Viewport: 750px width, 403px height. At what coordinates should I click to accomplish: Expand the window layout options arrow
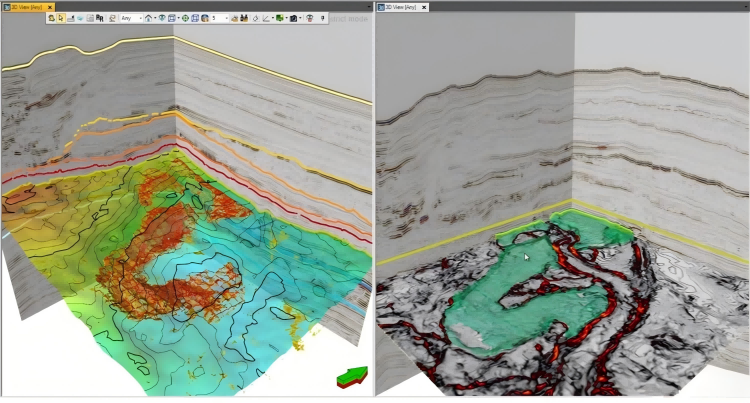pyautogui.click(x=178, y=18)
